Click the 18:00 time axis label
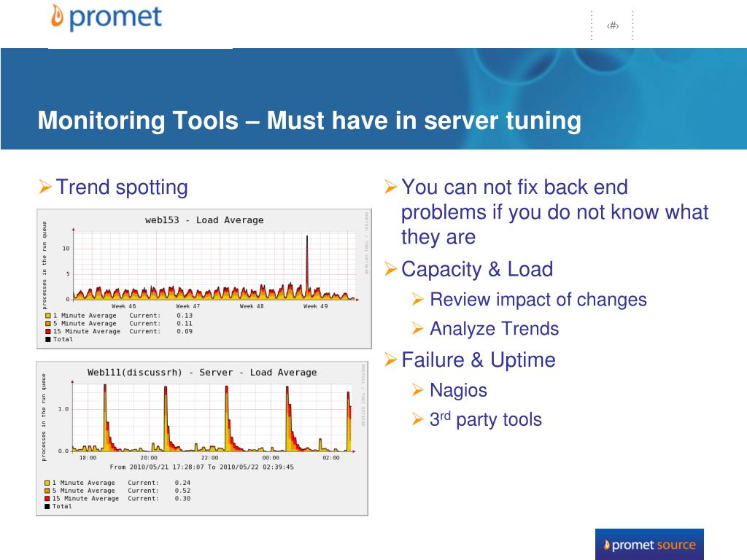The width and height of the screenshot is (747, 560). pyautogui.click(x=88, y=458)
